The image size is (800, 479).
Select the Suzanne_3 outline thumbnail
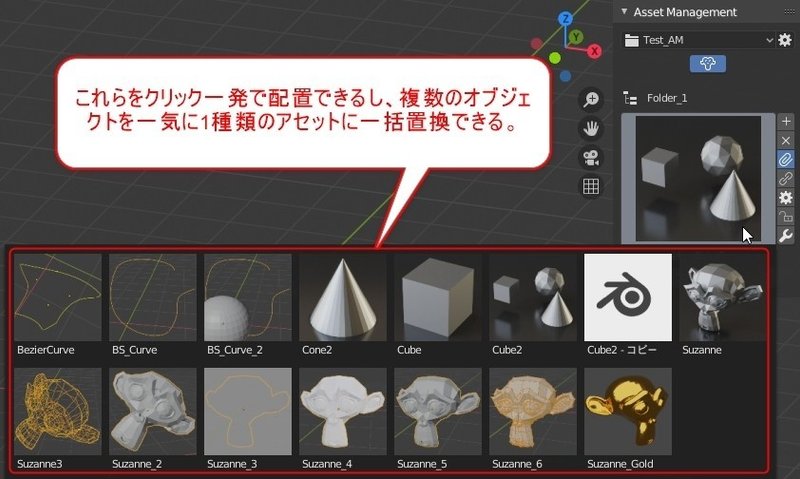coord(248,411)
